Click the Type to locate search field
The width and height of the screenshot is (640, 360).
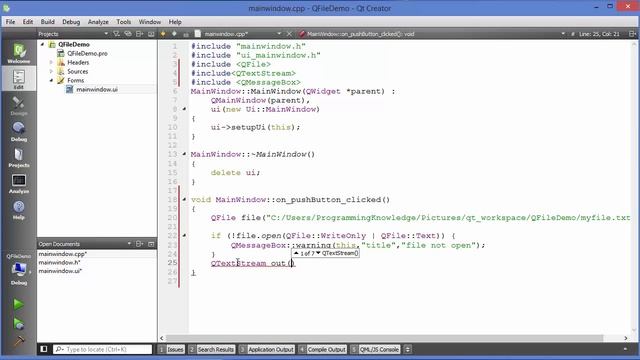click(x=102, y=349)
